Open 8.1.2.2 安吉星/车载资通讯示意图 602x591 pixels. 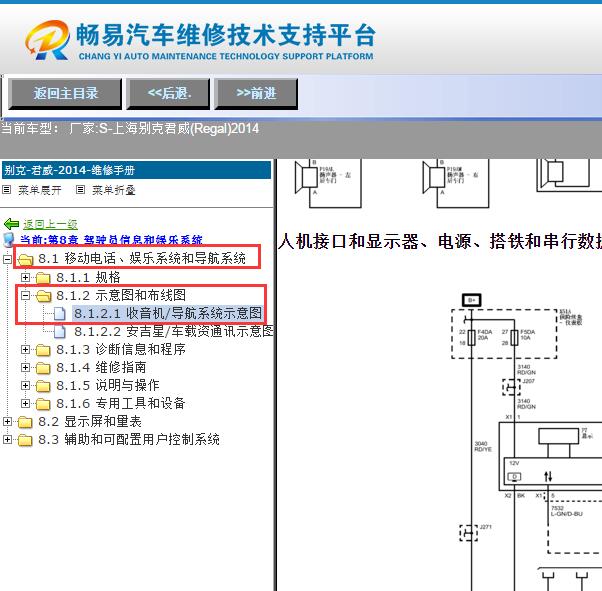click(x=174, y=331)
